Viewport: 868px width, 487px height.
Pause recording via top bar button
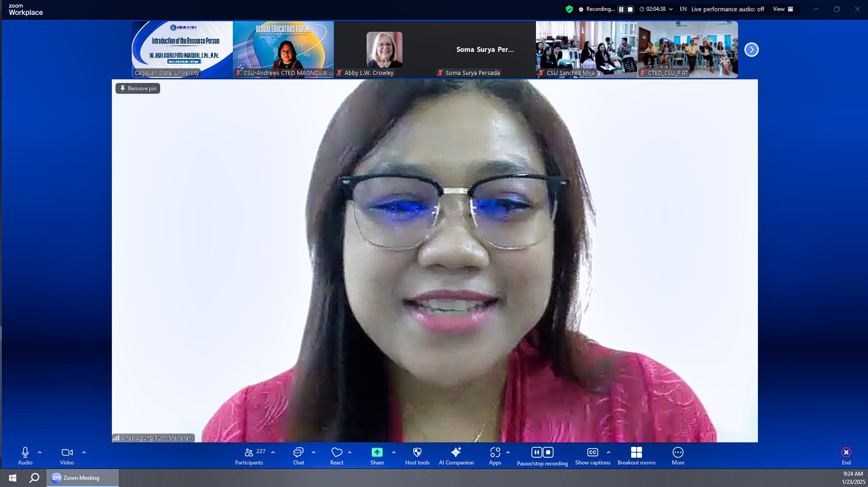click(x=621, y=9)
